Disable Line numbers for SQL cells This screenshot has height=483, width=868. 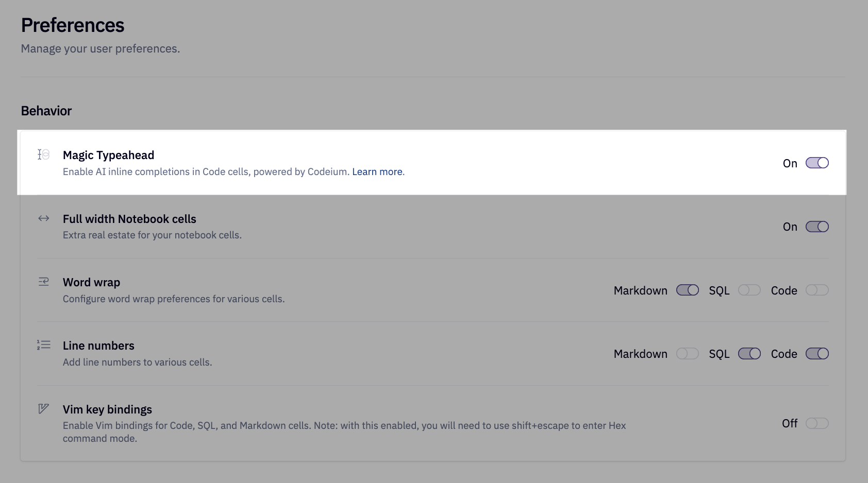pos(749,354)
